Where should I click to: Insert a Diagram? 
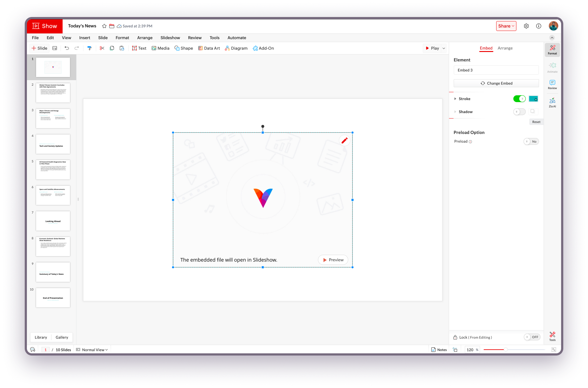click(x=236, y=48)
